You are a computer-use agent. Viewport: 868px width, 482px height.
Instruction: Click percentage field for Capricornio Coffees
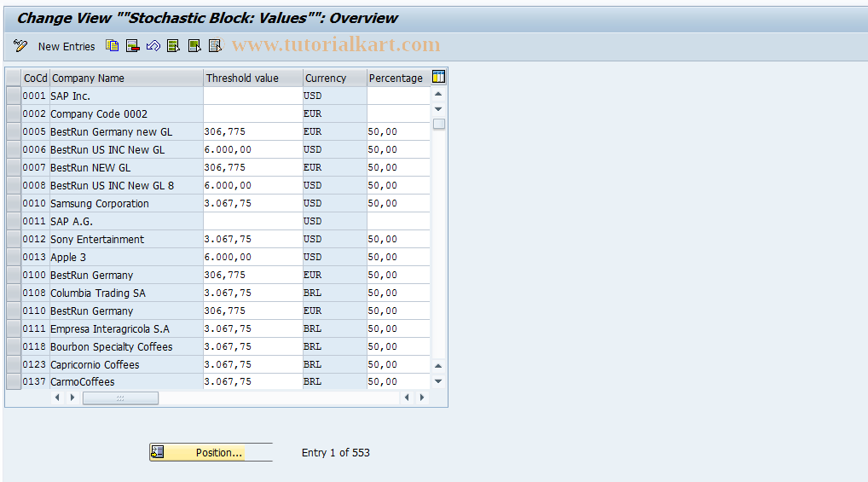tap(398, 364)
